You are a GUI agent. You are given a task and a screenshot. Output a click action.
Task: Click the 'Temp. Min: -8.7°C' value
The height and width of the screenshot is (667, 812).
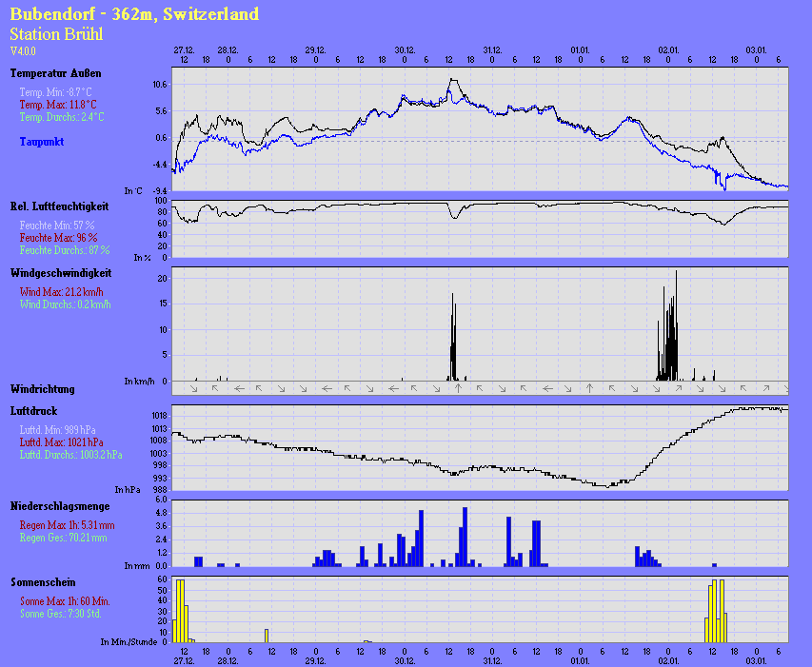tap(55, 92)
